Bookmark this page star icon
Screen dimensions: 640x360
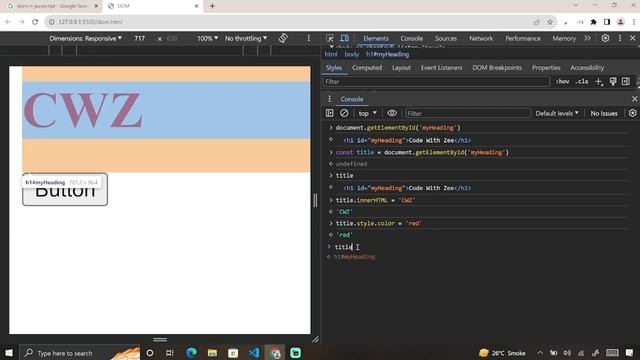pos(550,22)
